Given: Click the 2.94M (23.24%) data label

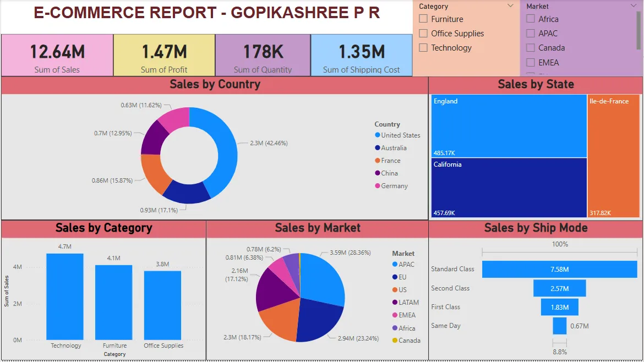Looking at the screenshot, I should pos(358,338).
